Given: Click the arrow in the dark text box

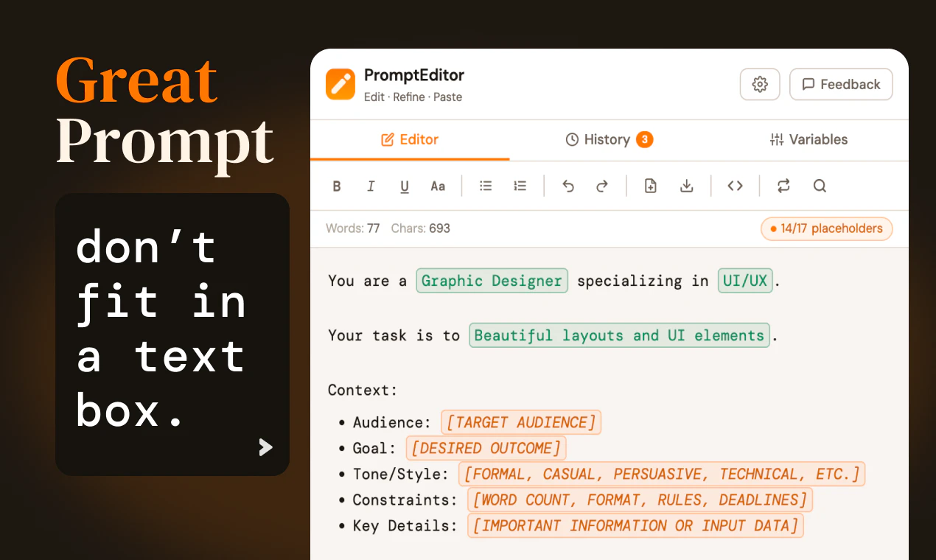Looking at the screenshot, I should pos(266,447).
